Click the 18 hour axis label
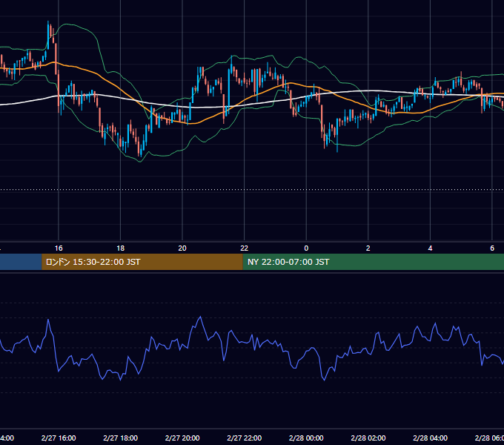This screenshot has width=504, height=445. click(121, 248)
